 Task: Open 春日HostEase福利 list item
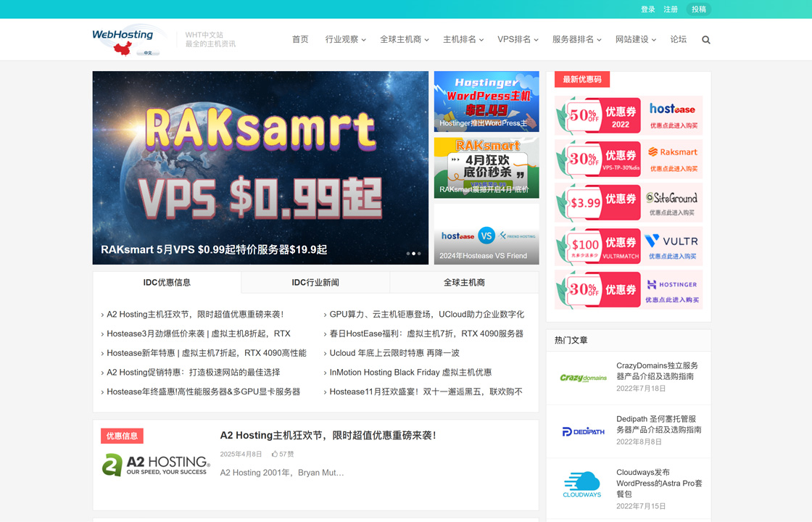click(x=427, y=333)
